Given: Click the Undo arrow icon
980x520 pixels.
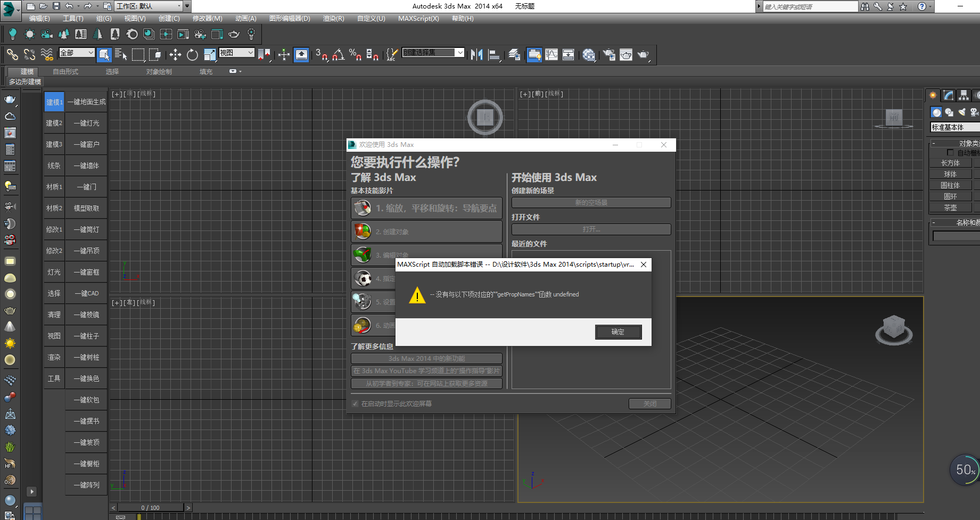Looking at the screenshot, I should click(69, 6).
